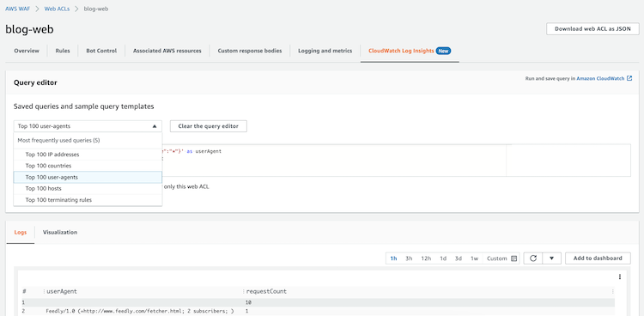Open Custom response bodies tab

pyautogui.click(x=250, y=51)
